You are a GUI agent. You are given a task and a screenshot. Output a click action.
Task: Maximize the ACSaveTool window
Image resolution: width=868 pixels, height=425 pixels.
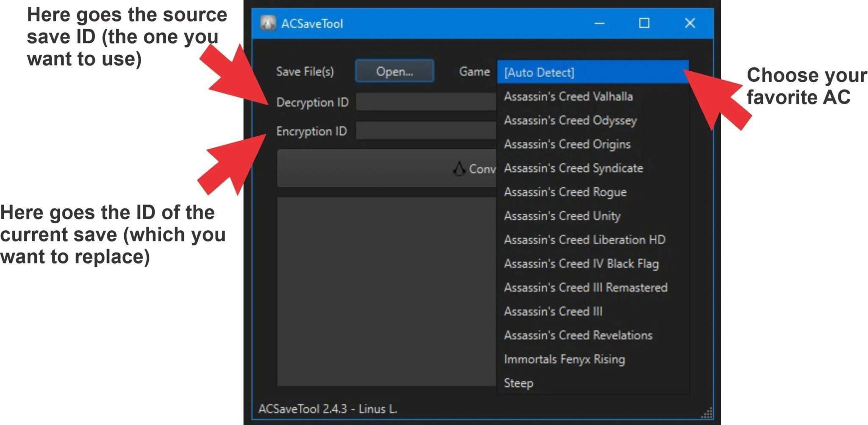(644, 23)
